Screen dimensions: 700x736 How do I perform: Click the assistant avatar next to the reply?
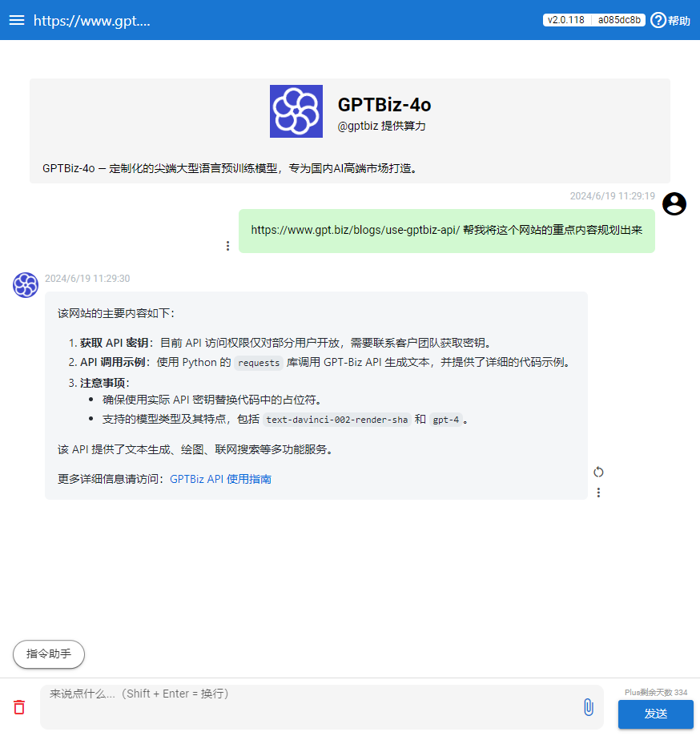pyautogui.click(x=26, y=285)
